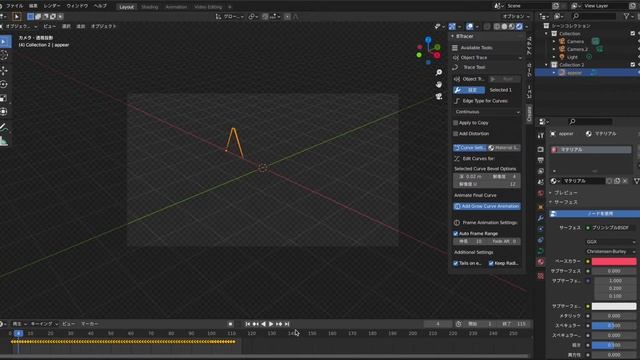Click the Curve Sett... button
This screenshot has height=360, width=640.
click(469, 148)
